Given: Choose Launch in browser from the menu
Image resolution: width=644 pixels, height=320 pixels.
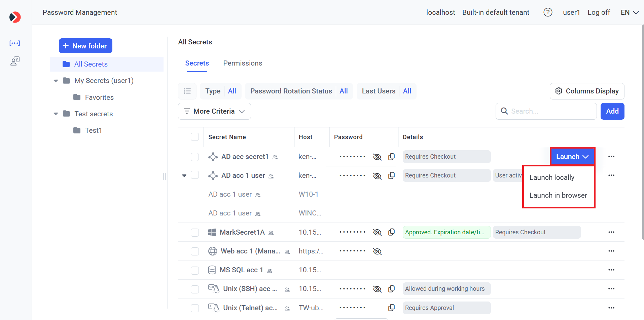Looking at the screenshot, I should point(558,195).
